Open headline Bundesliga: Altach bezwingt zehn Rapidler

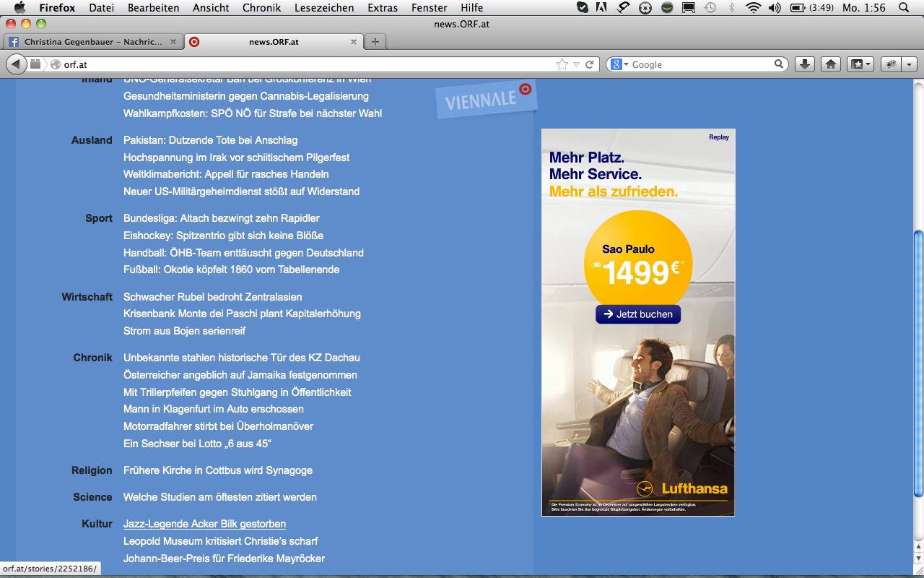(222, 218)
